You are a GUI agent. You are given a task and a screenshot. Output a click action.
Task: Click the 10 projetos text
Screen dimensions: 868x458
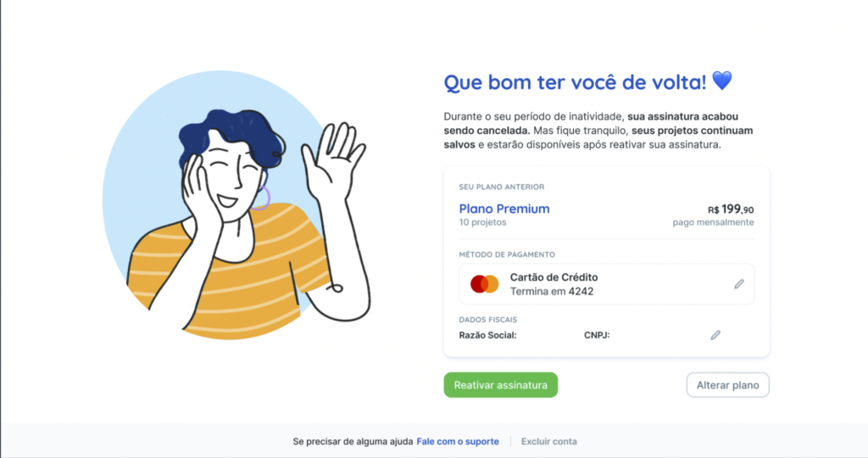pos(482,222)
